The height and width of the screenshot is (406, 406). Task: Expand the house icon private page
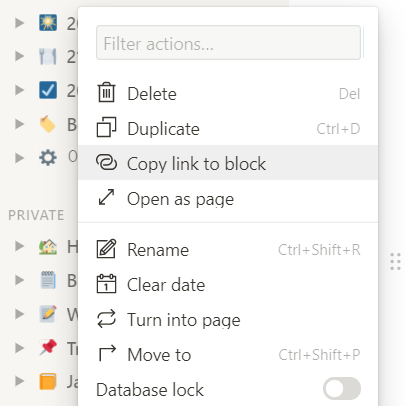pyautogui.click(x=20, y=246)
